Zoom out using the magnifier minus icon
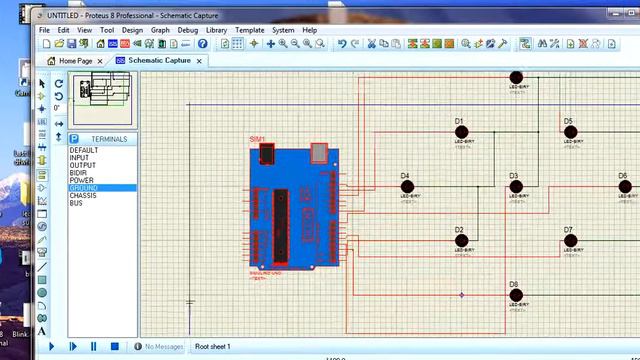640x360 pixels. point(295,44)
